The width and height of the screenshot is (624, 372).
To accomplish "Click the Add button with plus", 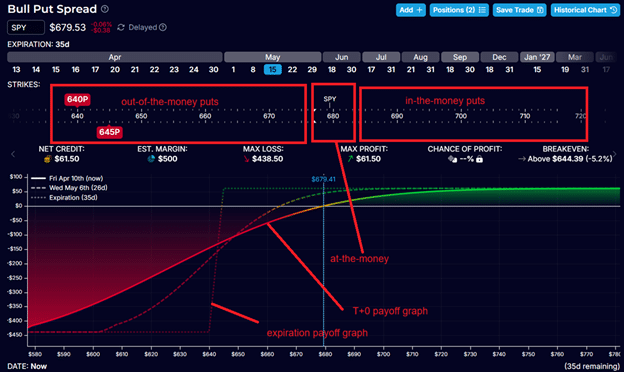I will pyautogui.click(x=411, y=10).
